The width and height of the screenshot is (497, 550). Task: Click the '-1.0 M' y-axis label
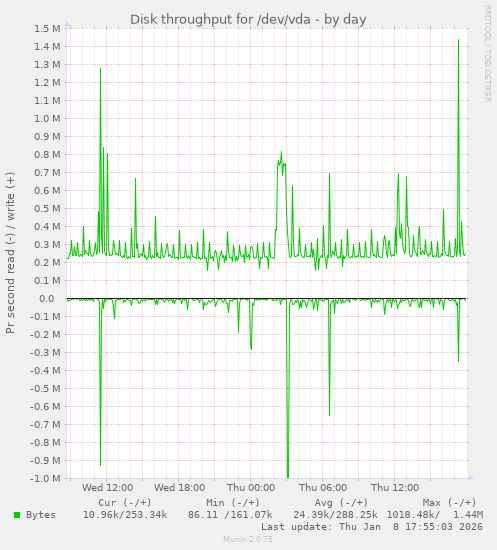[45, 478]
